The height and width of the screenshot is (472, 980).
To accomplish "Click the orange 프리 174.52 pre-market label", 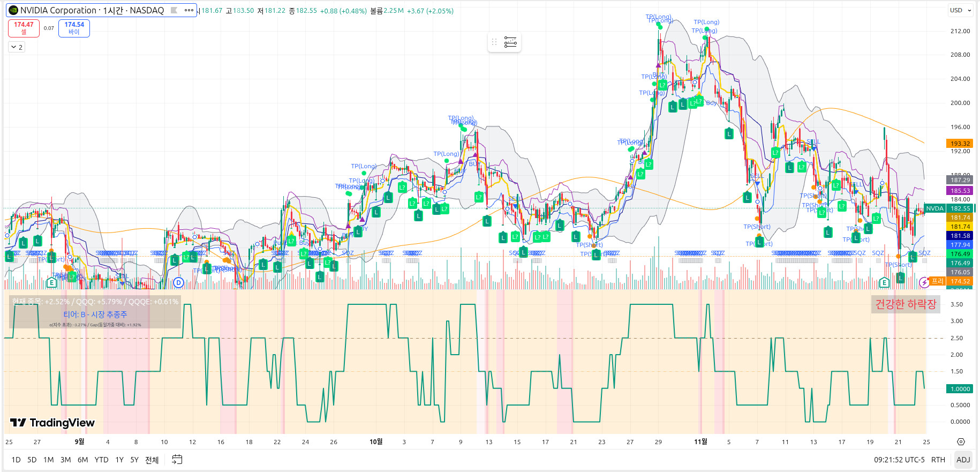I will [952, 281].
